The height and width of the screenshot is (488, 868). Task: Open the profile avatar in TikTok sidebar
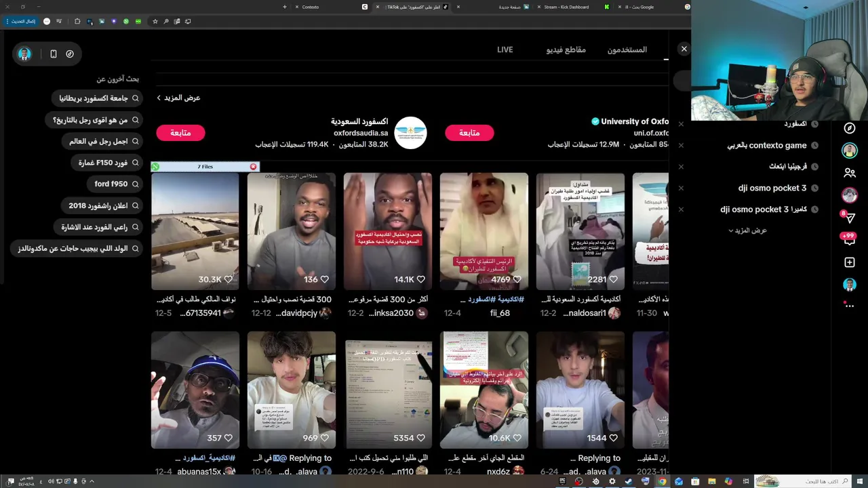coord(850,285)
